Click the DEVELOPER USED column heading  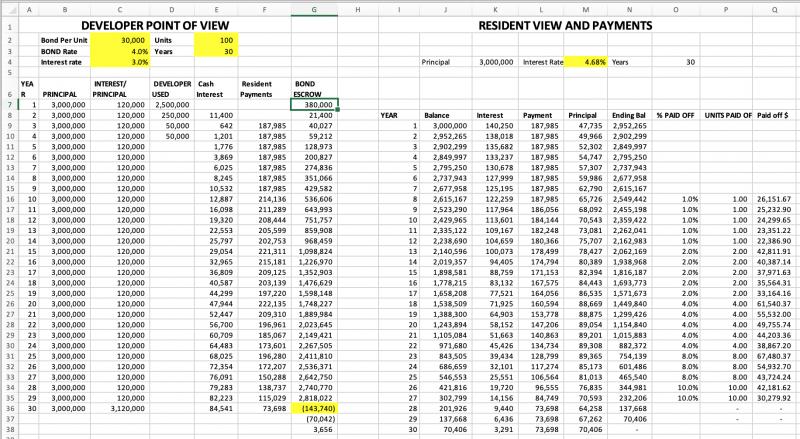172,89
